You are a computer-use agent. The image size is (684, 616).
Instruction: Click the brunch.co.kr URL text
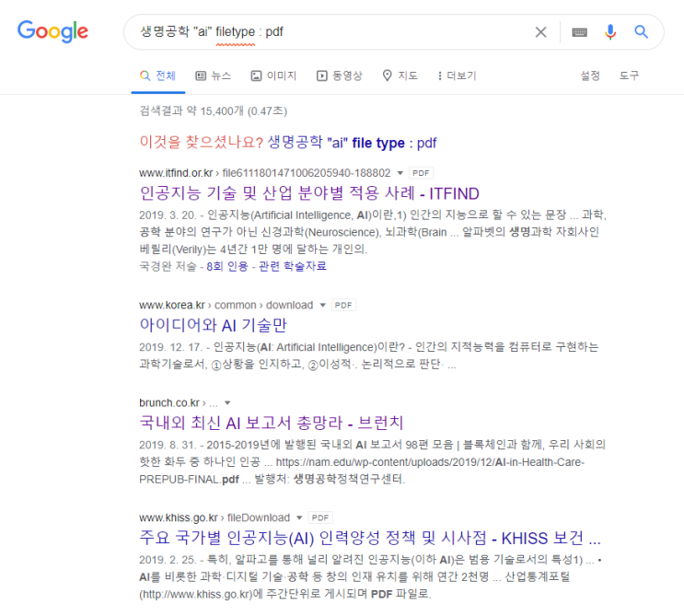pyautogui.click(x=169, y=402)
